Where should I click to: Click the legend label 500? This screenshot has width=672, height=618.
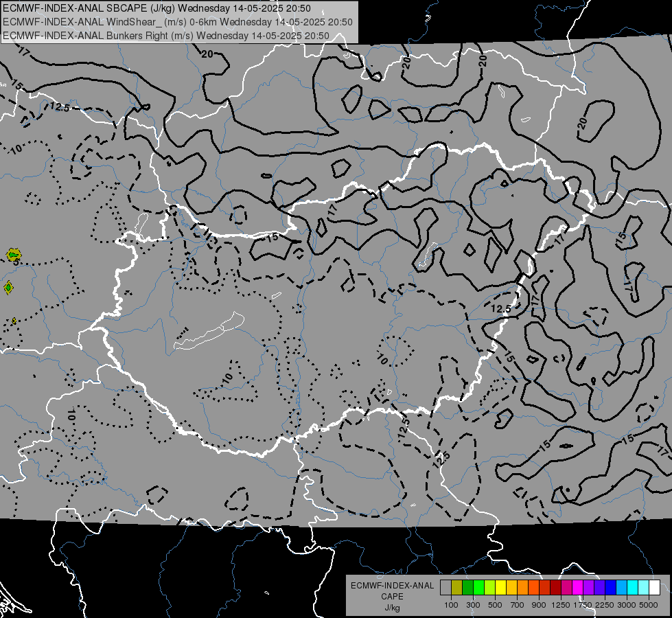click(495, 605)
